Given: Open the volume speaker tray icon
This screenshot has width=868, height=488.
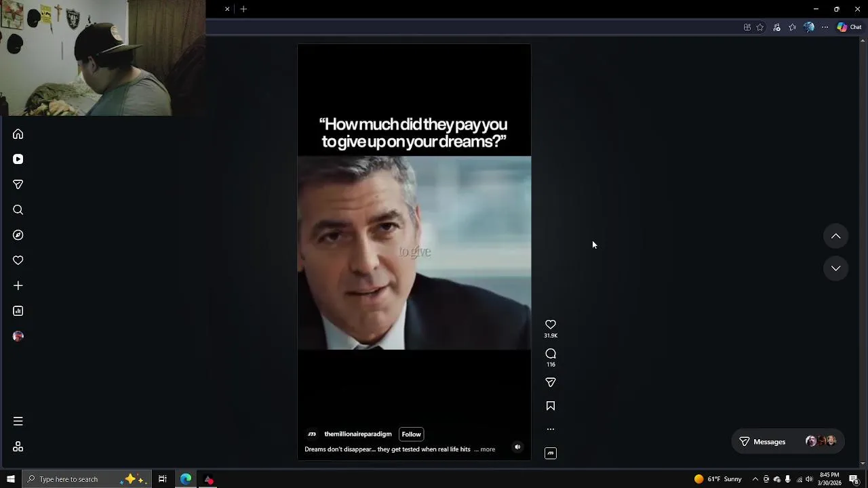Looking at the screenshot, I should (x=809, y=479).
